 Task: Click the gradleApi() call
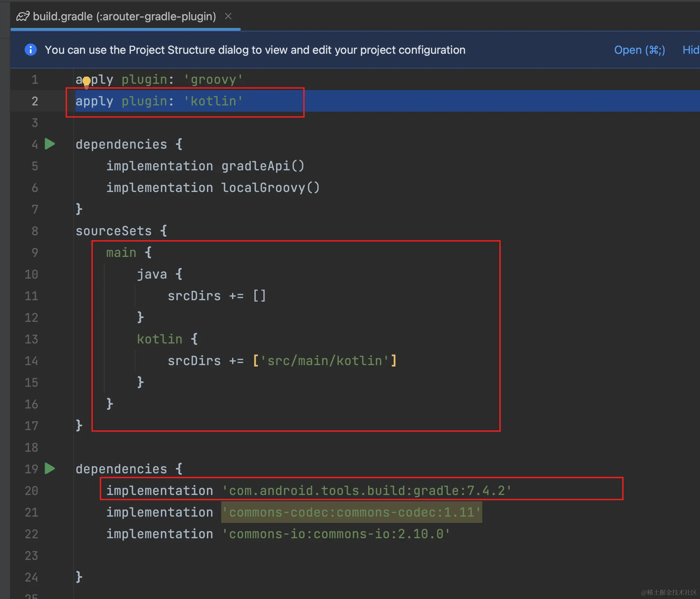262,166
